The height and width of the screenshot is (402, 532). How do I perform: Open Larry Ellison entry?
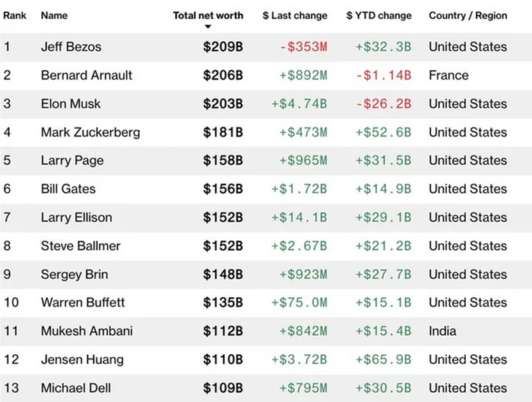tap(76, 217)
